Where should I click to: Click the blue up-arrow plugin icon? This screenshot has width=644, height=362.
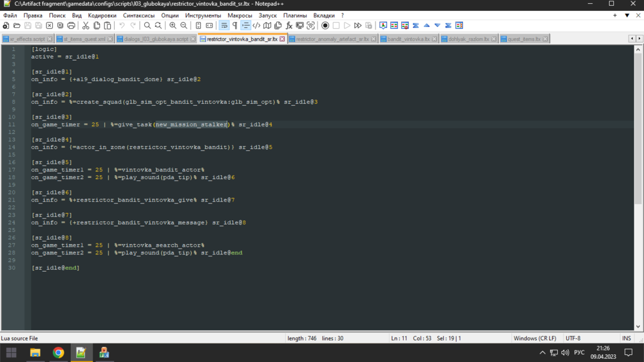pos(427,26)
